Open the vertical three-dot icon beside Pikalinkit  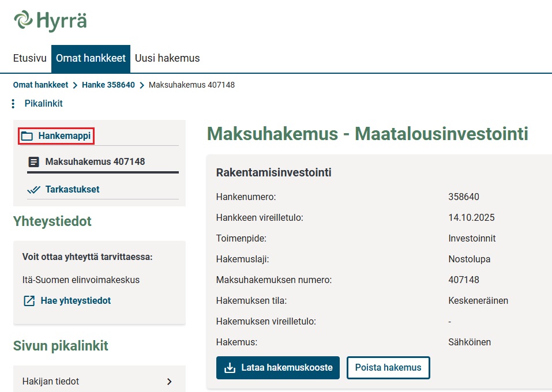click(13, 104)
